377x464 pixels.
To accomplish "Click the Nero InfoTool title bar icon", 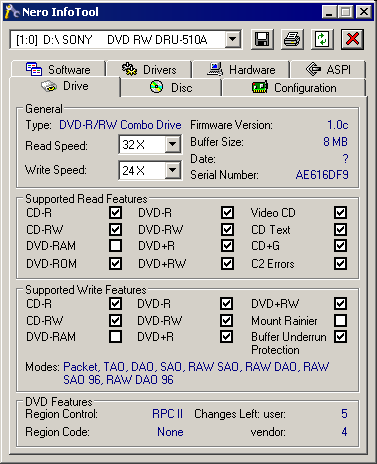I will tap(12, 12).
